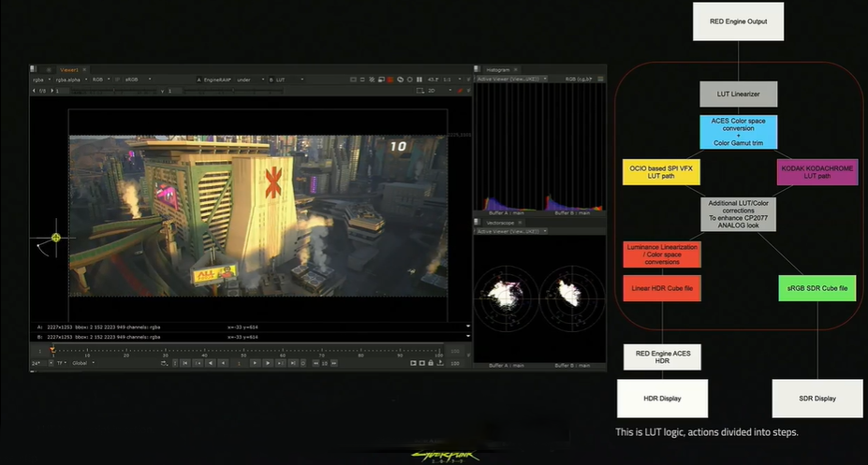Open the Global frame range dropdown
Image resolution: width=868 pixels, height=465 pixels.
click(x=83, y=363)
